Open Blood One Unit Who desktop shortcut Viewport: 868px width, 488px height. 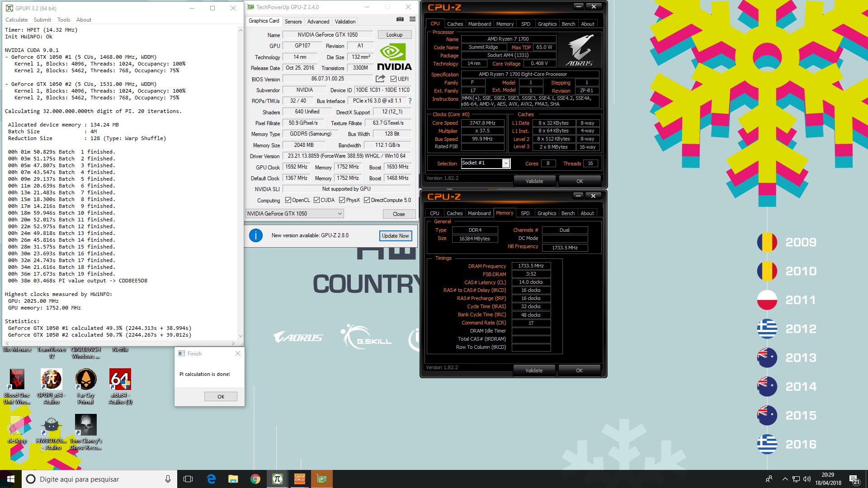point(17,386)
